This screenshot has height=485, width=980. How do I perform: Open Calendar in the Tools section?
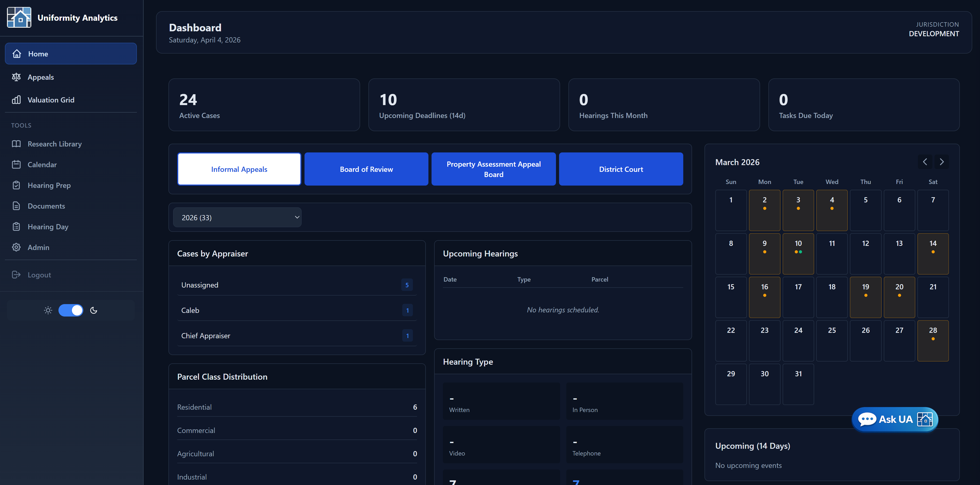43,164
